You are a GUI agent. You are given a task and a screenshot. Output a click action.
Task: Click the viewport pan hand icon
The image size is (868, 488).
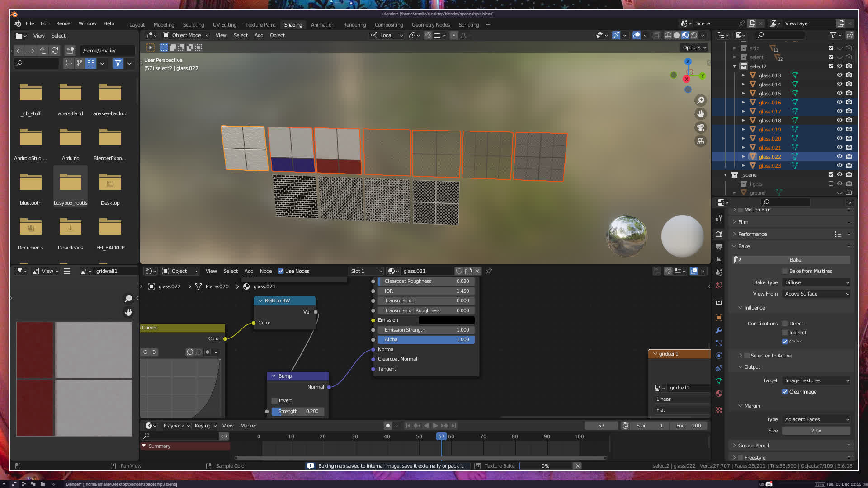(x=701, y=114)
